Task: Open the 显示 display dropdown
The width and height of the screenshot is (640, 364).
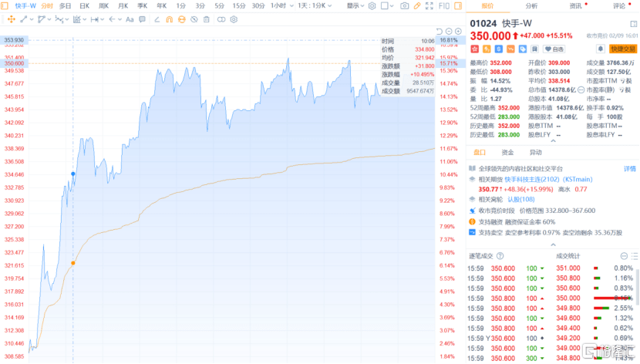Action: click(355, 5)
